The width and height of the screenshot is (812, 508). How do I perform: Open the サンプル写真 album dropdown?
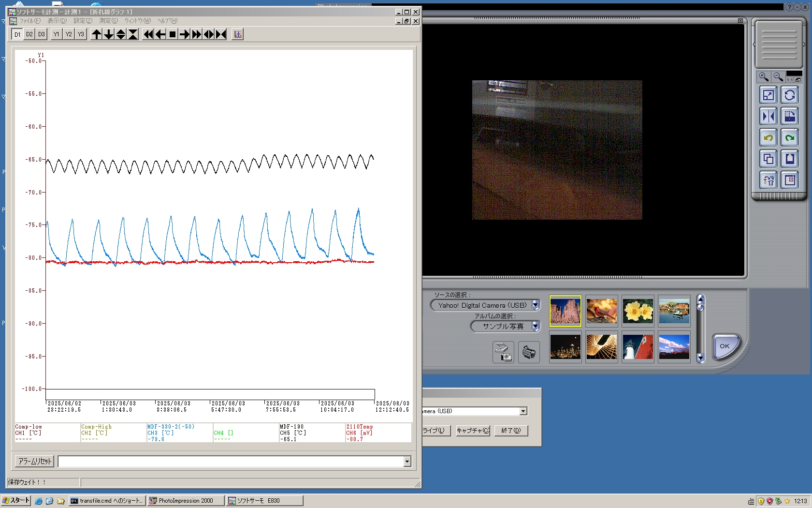[x=536, y=326]
